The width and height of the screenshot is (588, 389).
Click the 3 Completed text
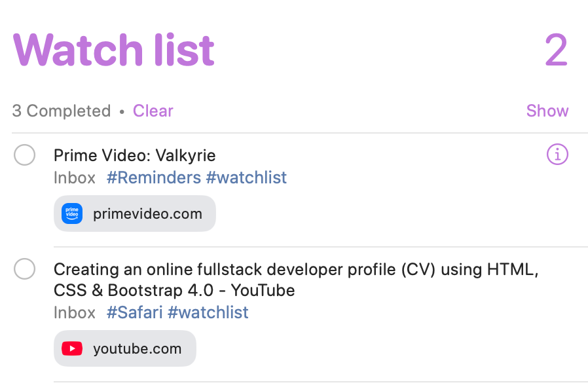pyautogui.click(x=62, y=111)
